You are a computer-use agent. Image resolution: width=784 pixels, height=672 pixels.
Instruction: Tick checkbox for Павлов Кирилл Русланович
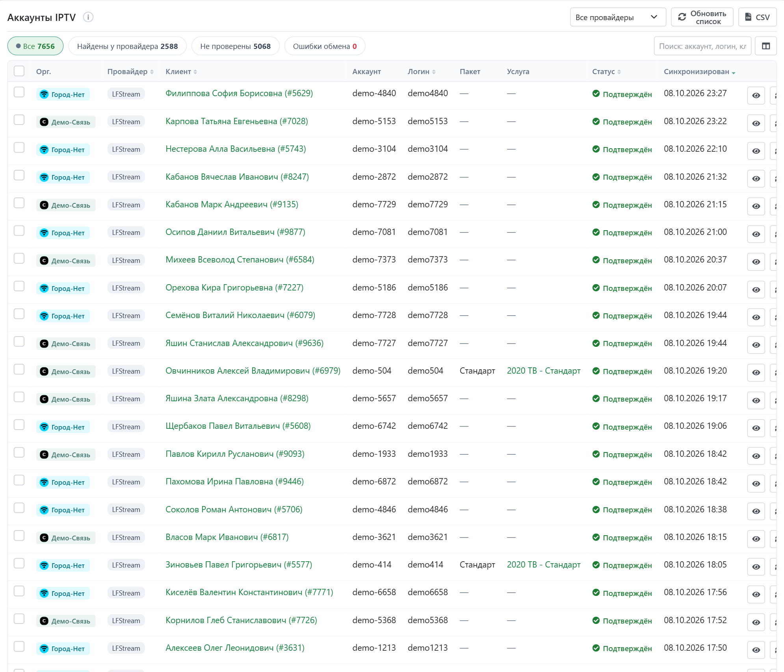click(19, 452)
